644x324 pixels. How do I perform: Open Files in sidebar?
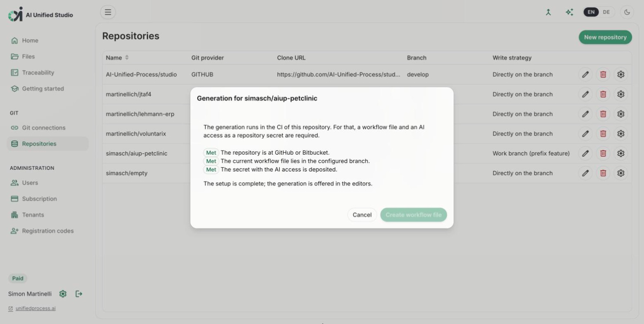coord(47,56)
